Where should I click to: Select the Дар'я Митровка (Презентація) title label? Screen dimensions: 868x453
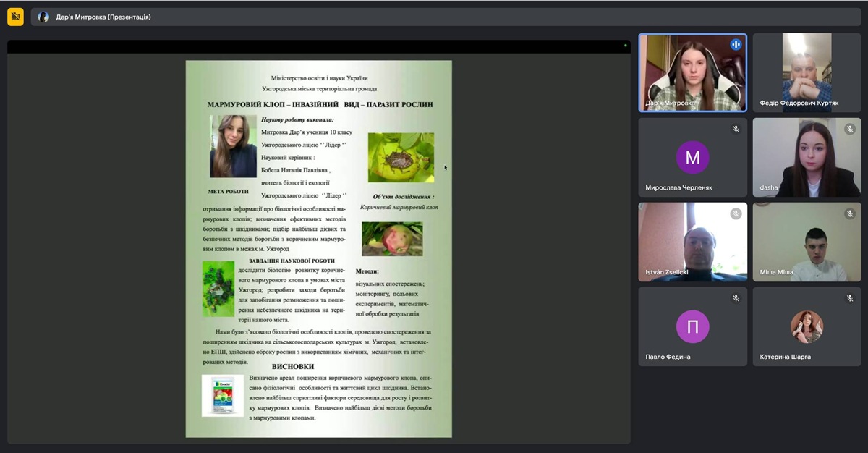pyautogui.click(x=103, y=17)
